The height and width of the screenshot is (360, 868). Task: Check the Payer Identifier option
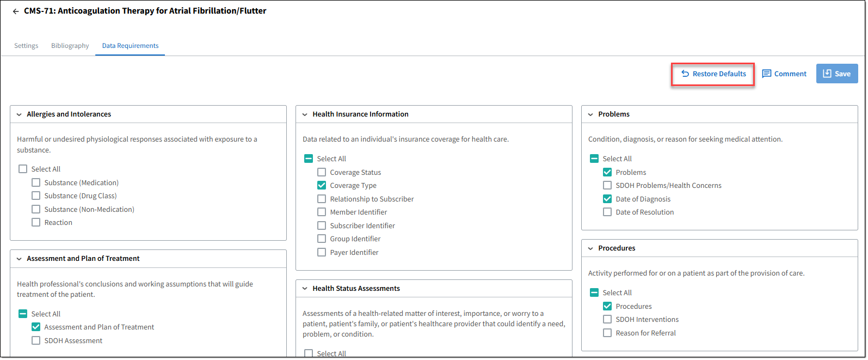[322, 252]
